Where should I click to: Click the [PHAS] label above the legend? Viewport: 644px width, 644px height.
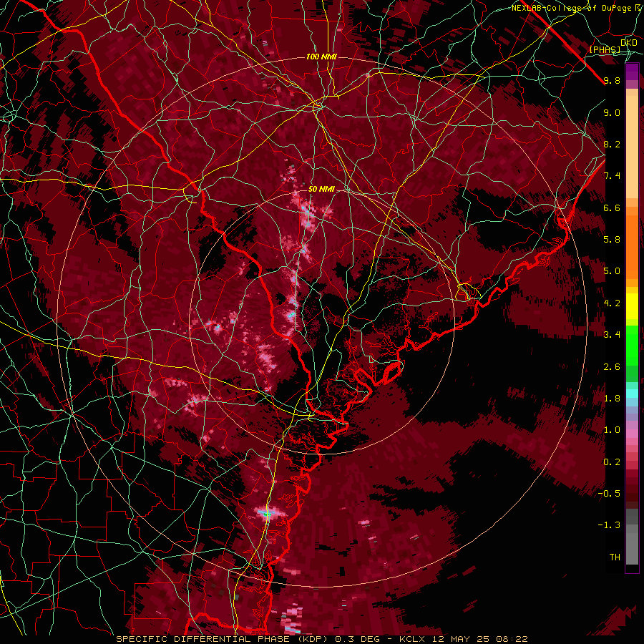pyautogui.click(x=605, y=49)
